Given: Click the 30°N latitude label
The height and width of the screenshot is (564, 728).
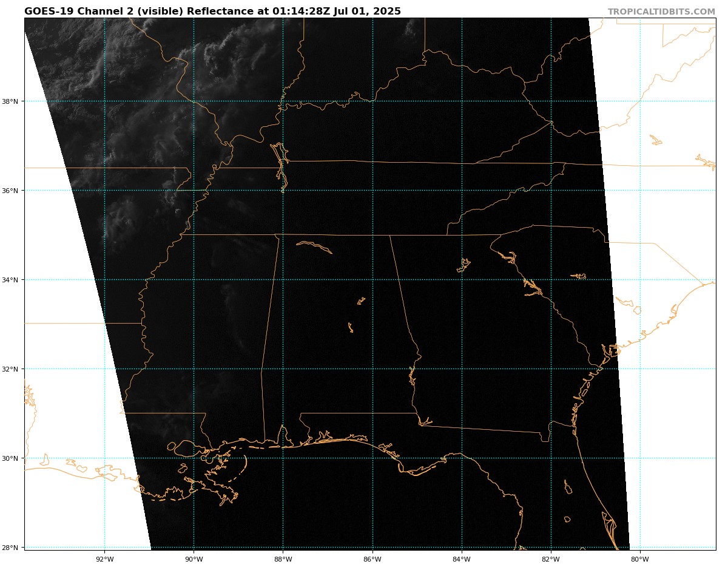Looking at the screenshot, I should [12, 458].
